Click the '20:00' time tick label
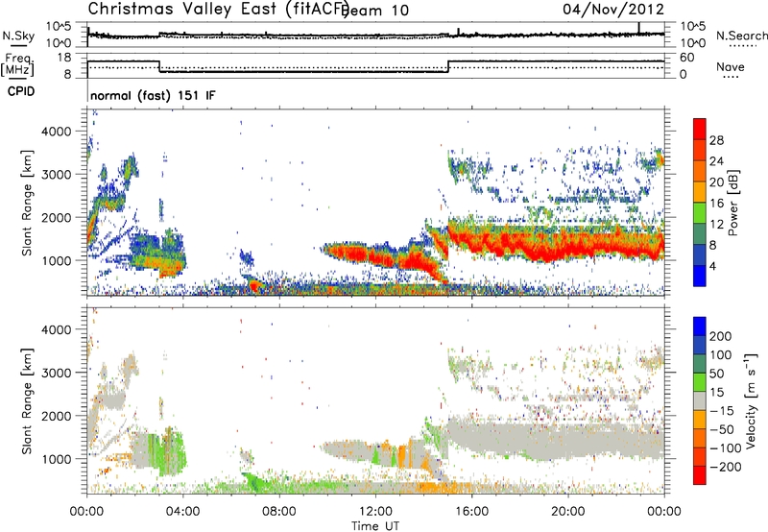The height and width of the screenshot is (532, 768). tap(568, 512)
